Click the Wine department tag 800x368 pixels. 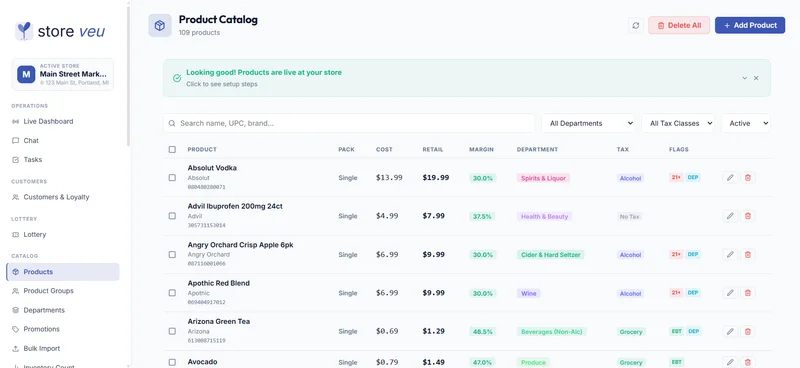coord(529,293)
